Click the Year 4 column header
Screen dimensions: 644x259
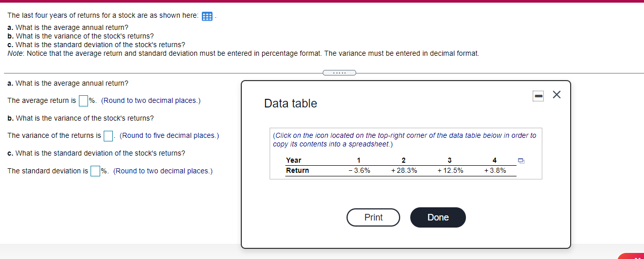(494, 161)
